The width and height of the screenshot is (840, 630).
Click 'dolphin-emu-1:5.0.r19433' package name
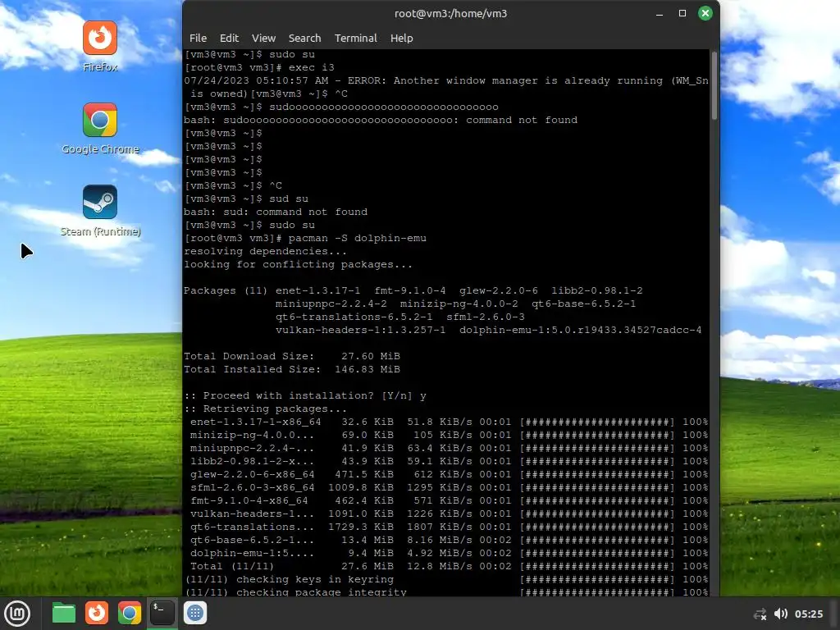click(580, 330)
